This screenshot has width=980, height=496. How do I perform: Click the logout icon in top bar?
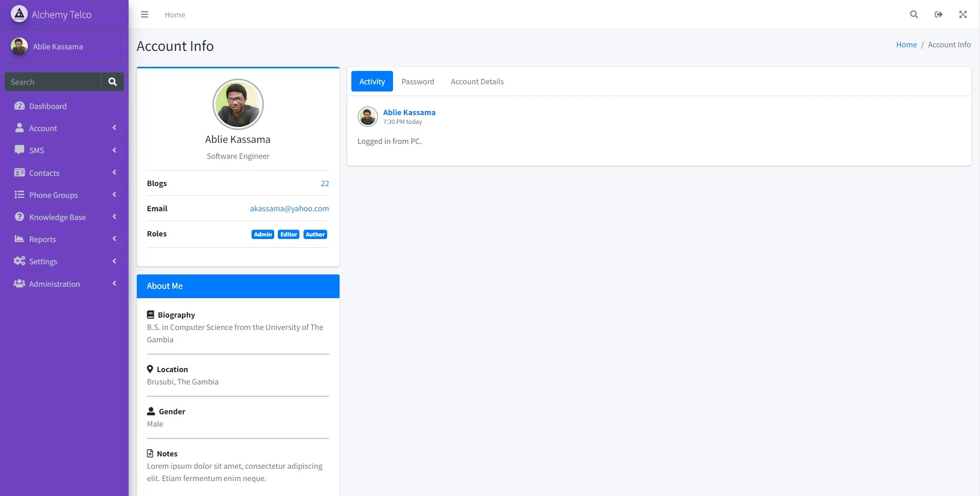point(938,14)
